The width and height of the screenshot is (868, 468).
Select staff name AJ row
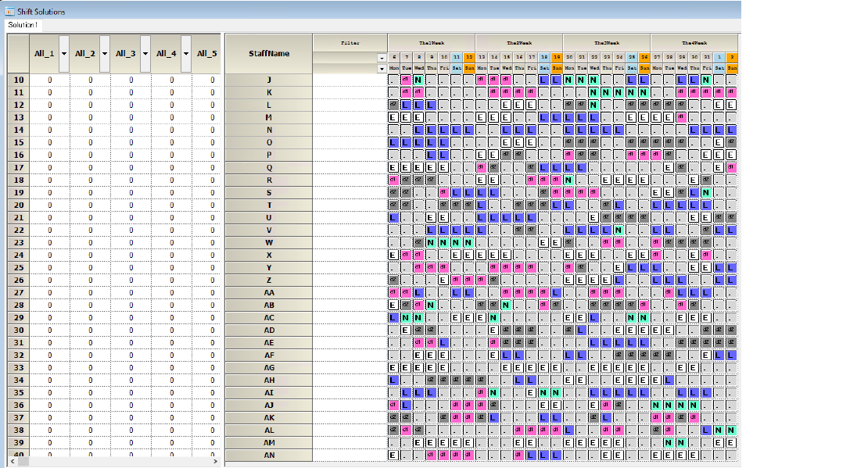click(x=268, y=405)
